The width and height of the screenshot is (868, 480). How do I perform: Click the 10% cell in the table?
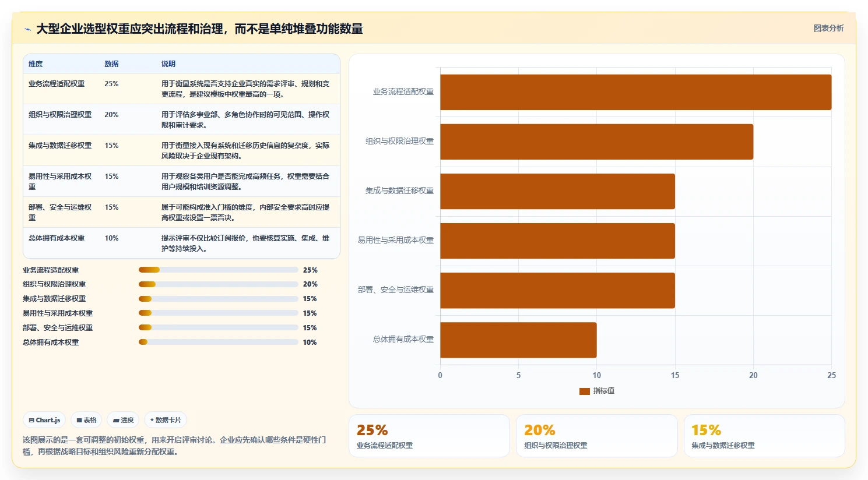pyautogui.click(x=111, y=238)
